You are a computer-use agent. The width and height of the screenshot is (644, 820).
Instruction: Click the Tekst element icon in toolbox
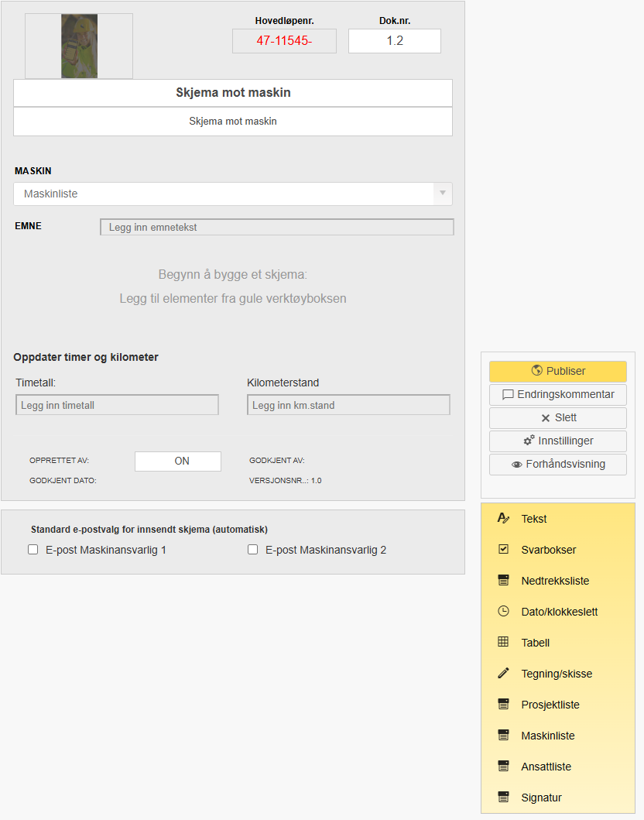coord(503,519)
